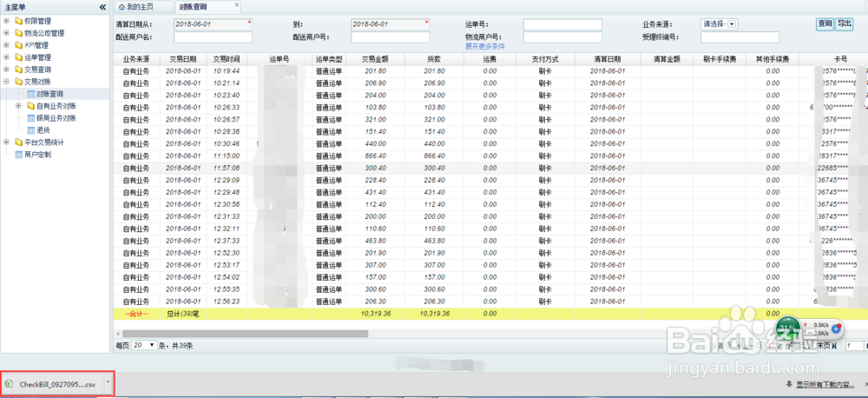Screen dimensions: 868x398
Task: Click the table's horizontal scrollbar thumb
Action: pos(246,334)
